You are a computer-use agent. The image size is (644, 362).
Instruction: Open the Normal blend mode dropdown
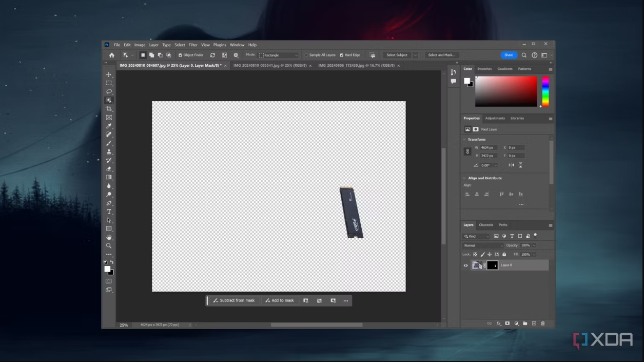click(x=483, y=245)
